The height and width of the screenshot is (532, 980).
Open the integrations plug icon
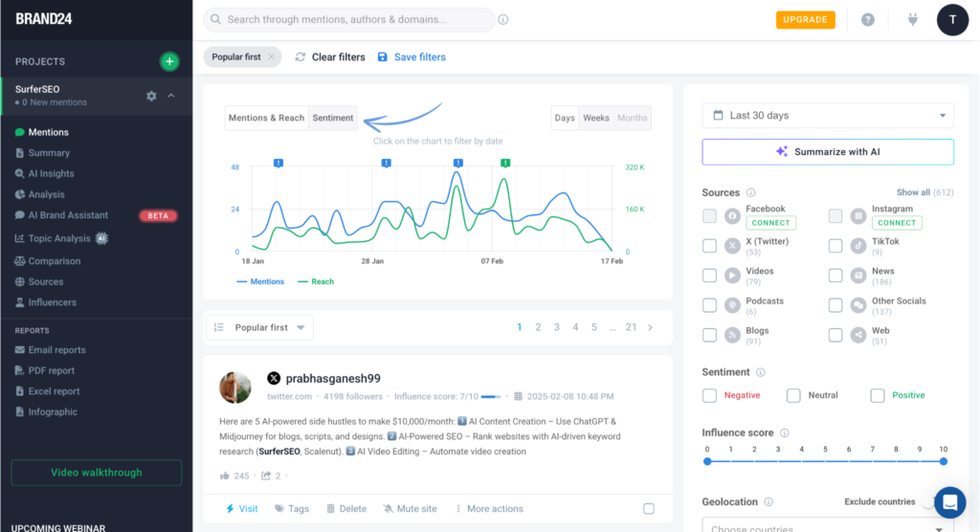(x=912, y=19)
